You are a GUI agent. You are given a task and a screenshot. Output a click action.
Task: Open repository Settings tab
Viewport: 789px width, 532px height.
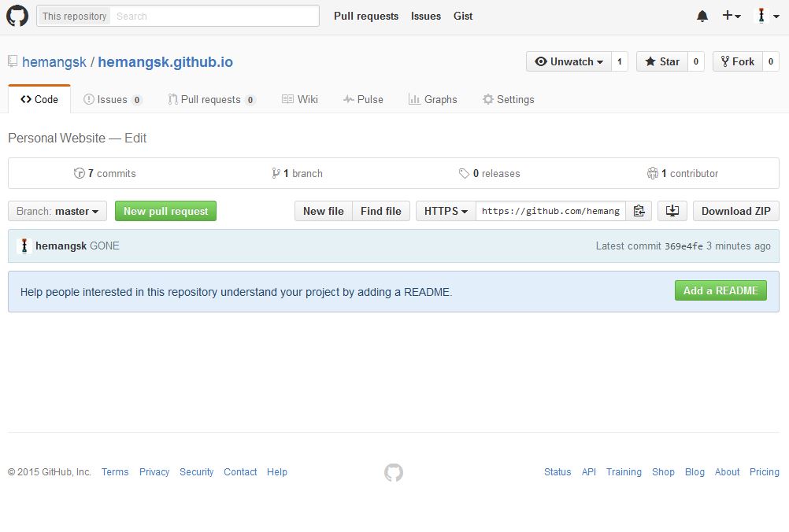508,100
